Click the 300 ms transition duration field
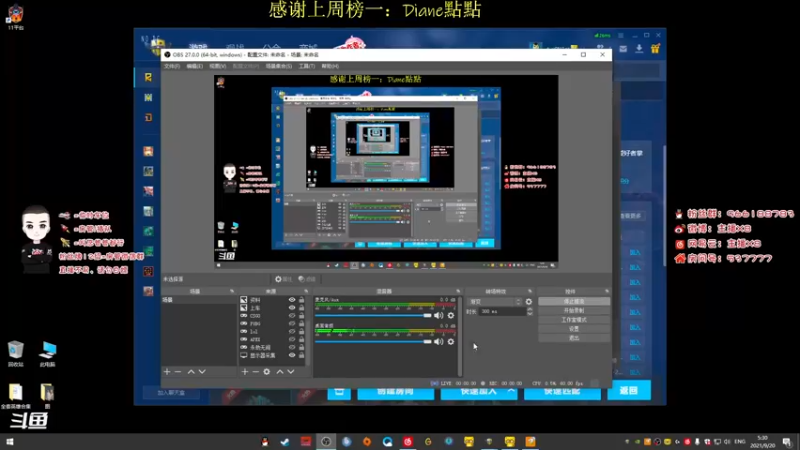Viewport: 800px width, 450px height. 503,311
